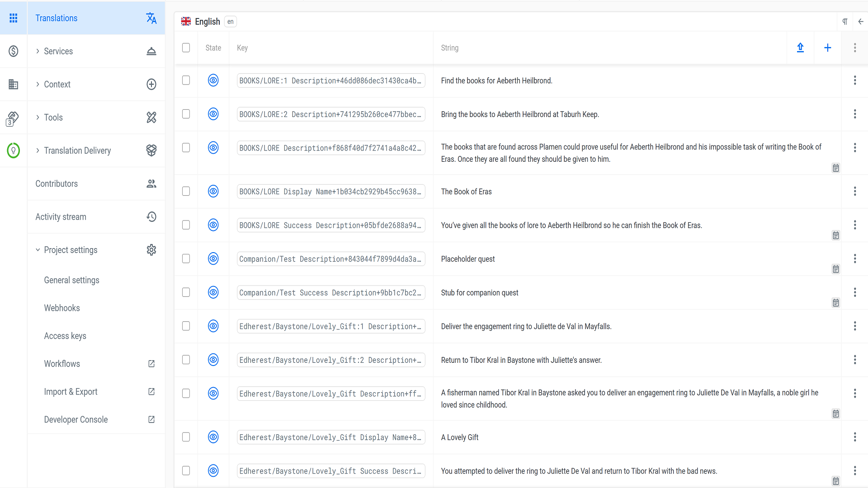Expand the Context section chevron
This screenshot has height=488, width=868.
point(38,84)
